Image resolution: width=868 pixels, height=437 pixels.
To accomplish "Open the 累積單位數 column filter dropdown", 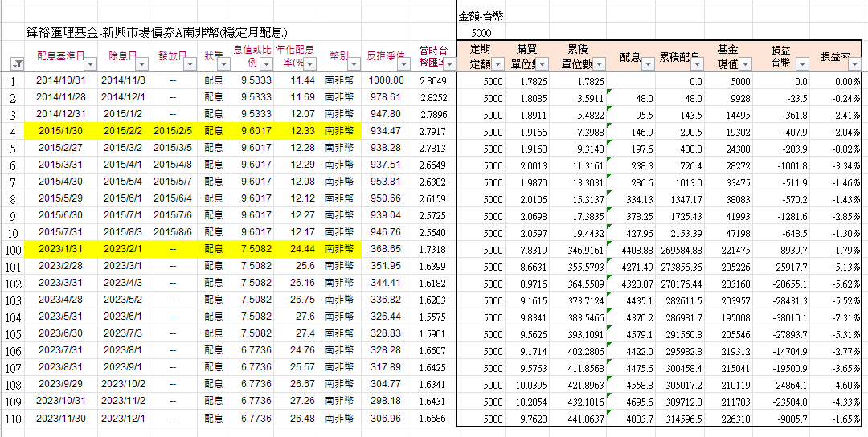I will click(600, 64).
